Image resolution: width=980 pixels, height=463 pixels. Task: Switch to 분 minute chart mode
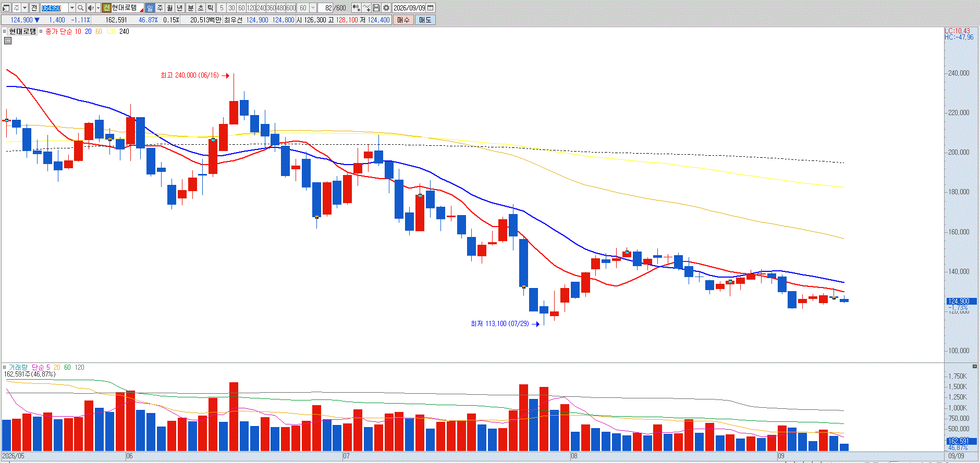[x=191, y=8]
